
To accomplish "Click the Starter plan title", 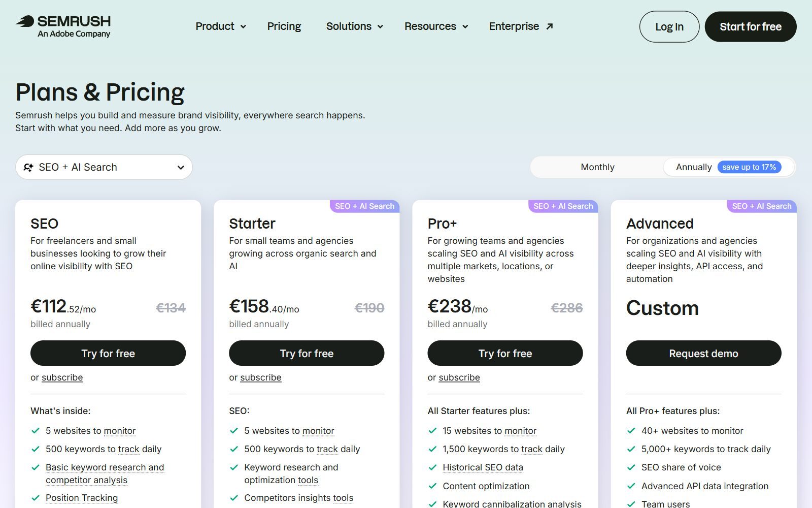I will (x=252, y=224).
